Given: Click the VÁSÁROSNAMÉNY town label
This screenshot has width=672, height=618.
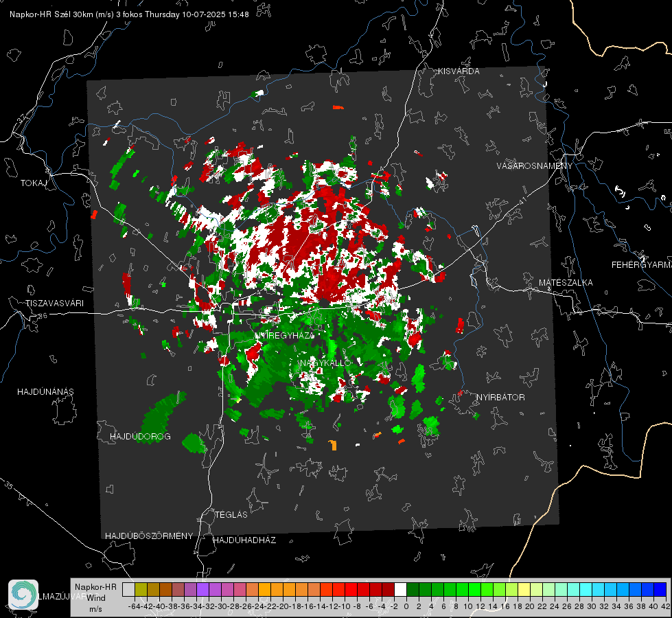Looking at the screenshot, I should pos(535,166).
